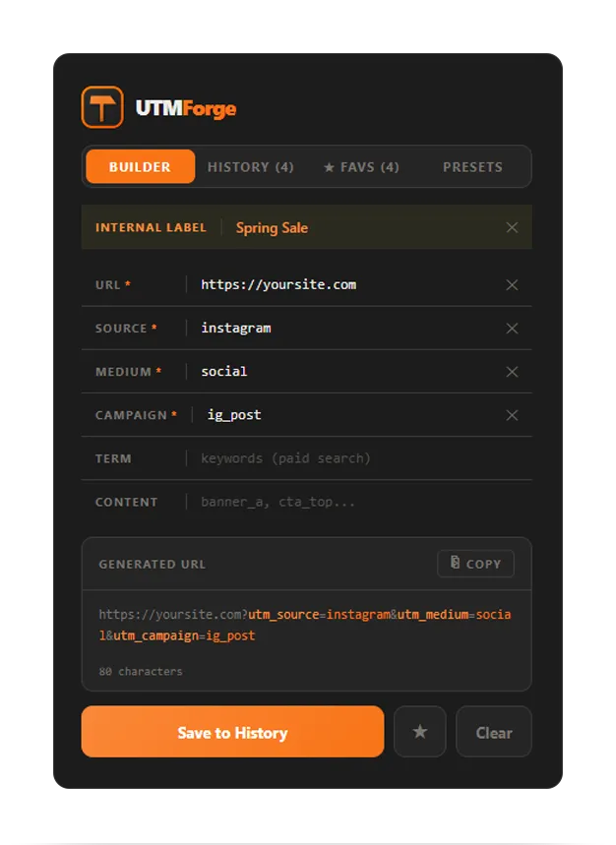Click the 'INTERNAL LABEL' caption
The width and height of the screenshot is (616, 845).
tap(151, 227)
